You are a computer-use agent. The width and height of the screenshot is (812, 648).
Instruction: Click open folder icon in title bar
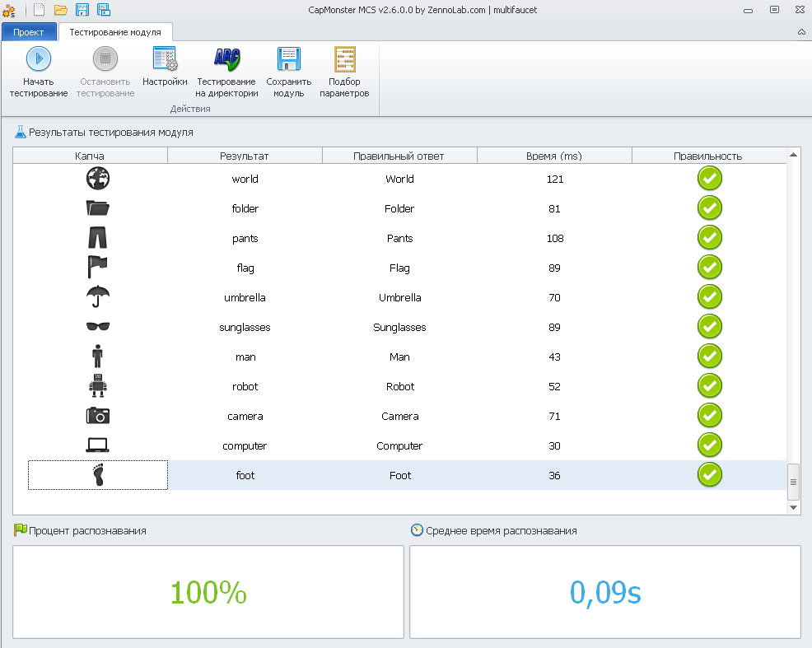[61, 10]
